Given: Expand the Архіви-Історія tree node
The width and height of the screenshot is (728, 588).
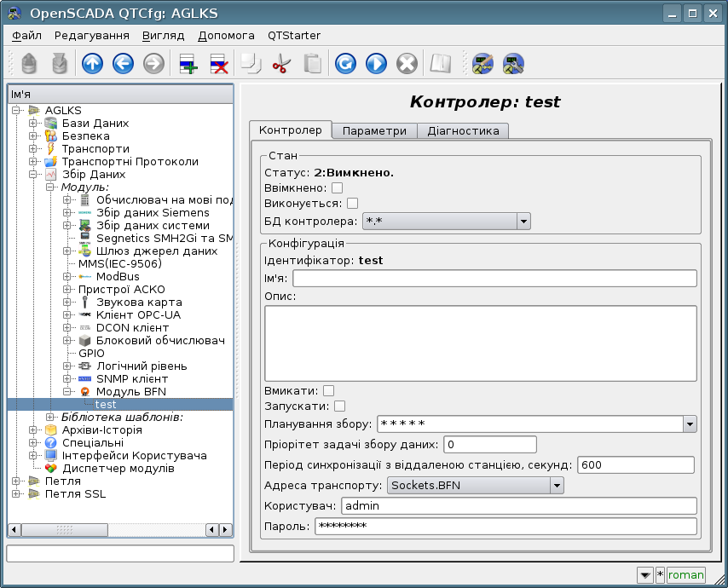Looking at the screenshot, I should [33, 430].
